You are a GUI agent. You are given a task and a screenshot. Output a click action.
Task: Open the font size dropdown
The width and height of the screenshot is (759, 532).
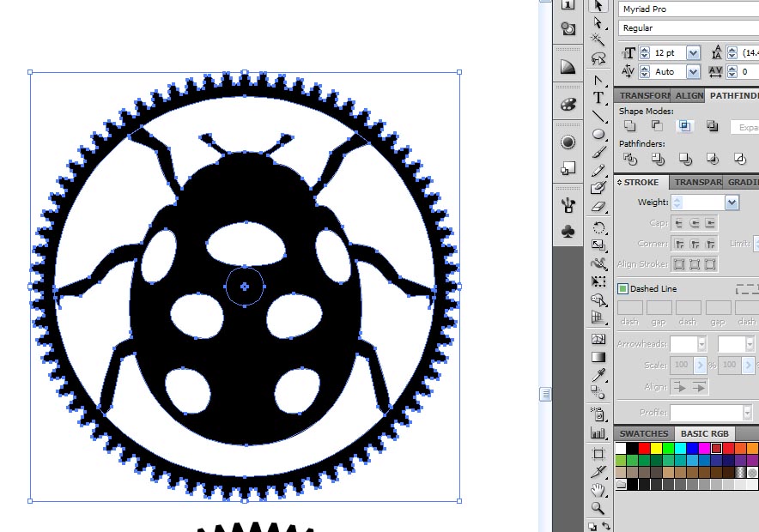693,53
